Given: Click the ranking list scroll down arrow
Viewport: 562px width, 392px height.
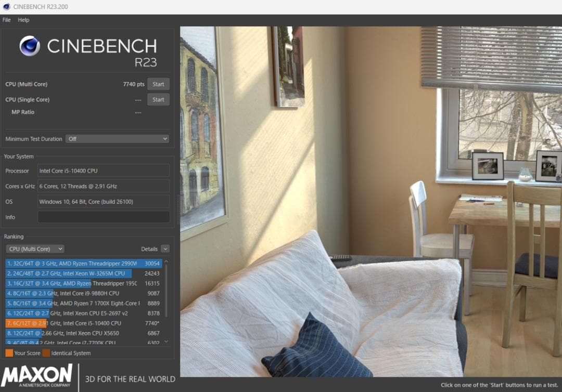Looking at the screenshot, I should click(167, 342).
